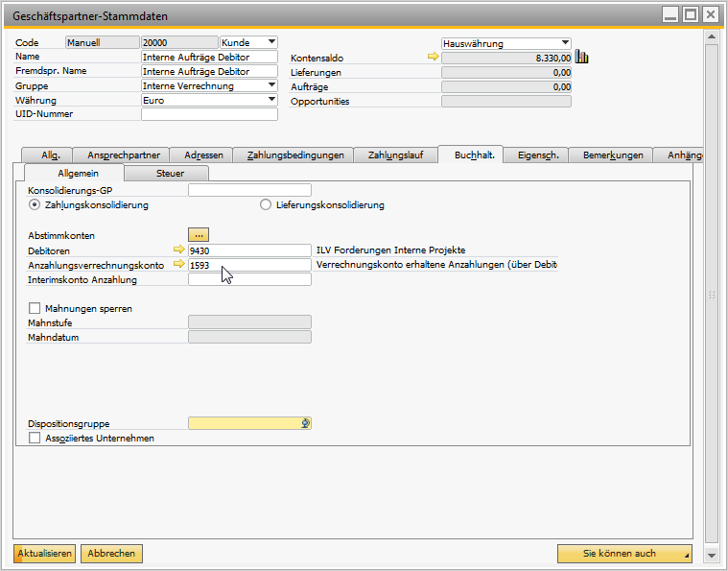Select the Zahlungskonsolidierung radio option
Image resolution: width=728 pixels, height=571 pixels.
coord(35,204)
